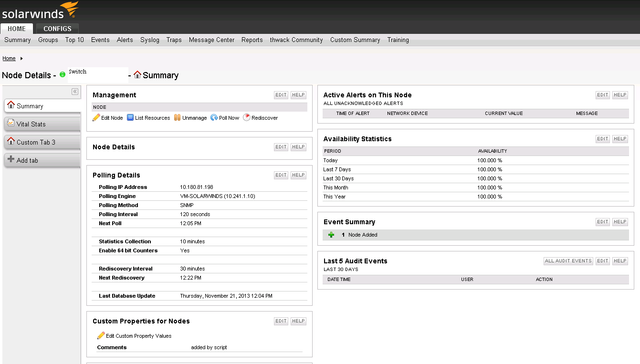The image size is (640, 364).
Task: Click the Poll Now refresh icon
Action: [x=214, y=118]
